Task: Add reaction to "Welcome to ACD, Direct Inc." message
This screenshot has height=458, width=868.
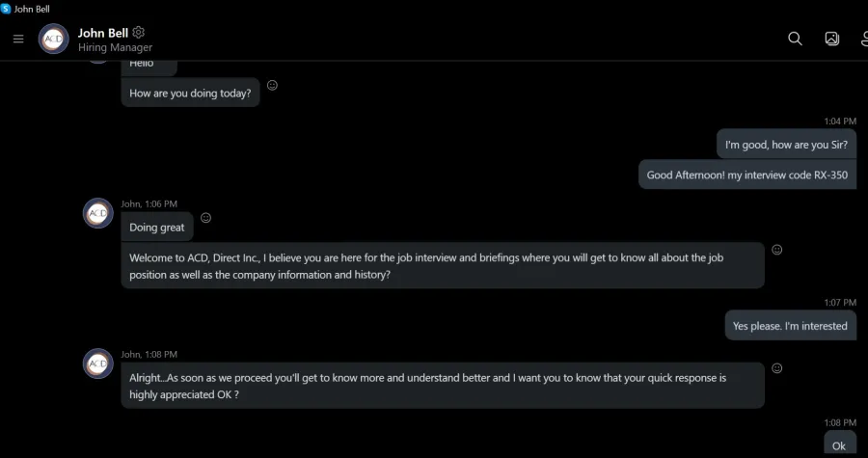Action: tap(776, 250)
